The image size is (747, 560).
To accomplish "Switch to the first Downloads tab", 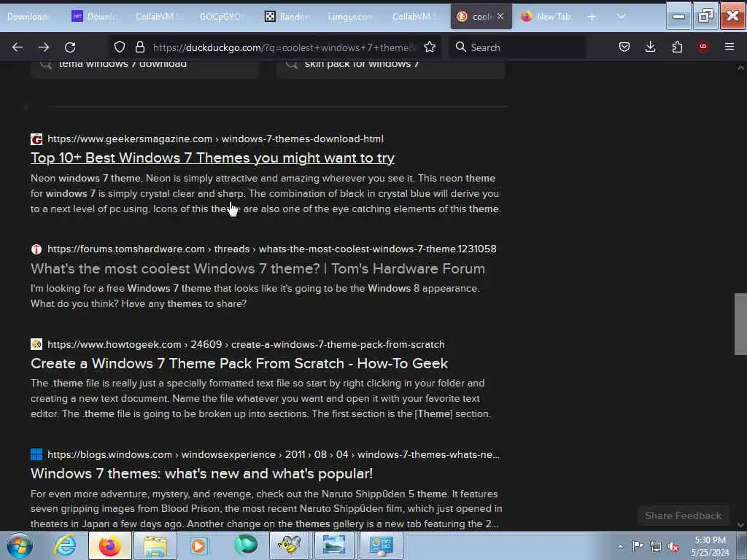I will [27, 17].
